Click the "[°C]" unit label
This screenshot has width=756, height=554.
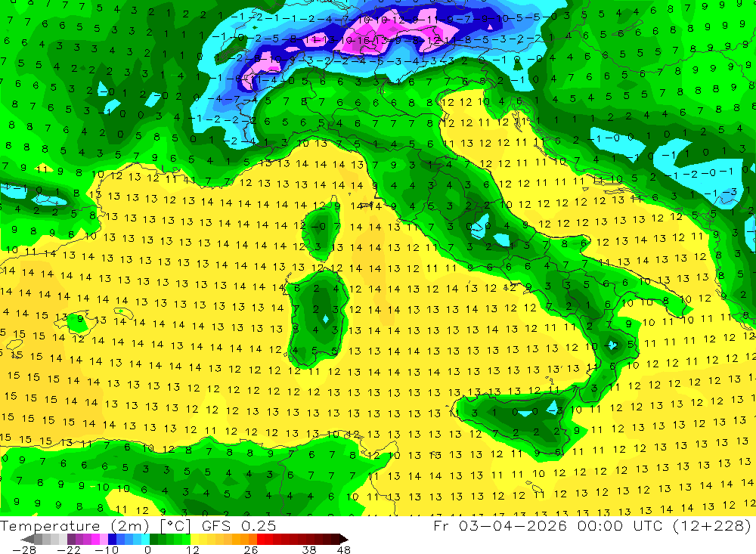pos(175,526)
